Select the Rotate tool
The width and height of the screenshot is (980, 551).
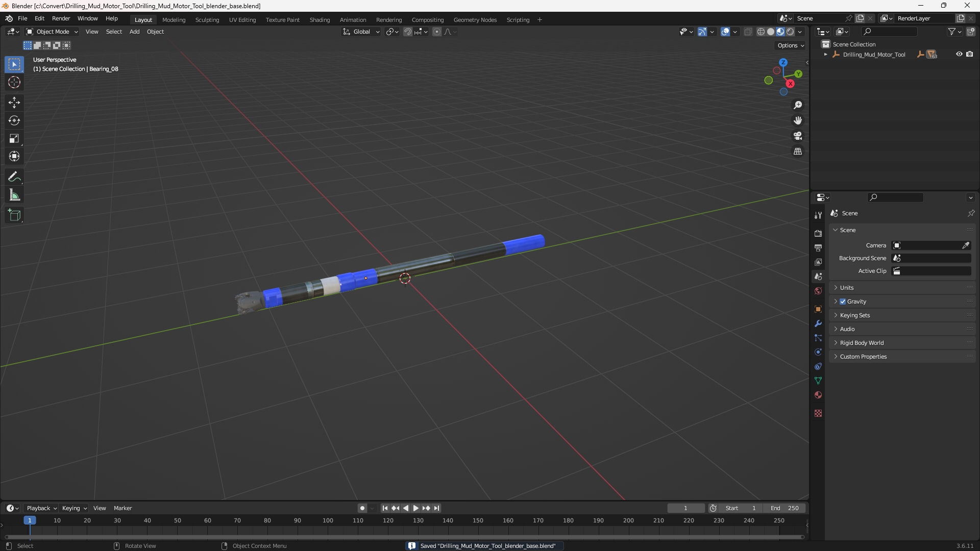point(14,121)
